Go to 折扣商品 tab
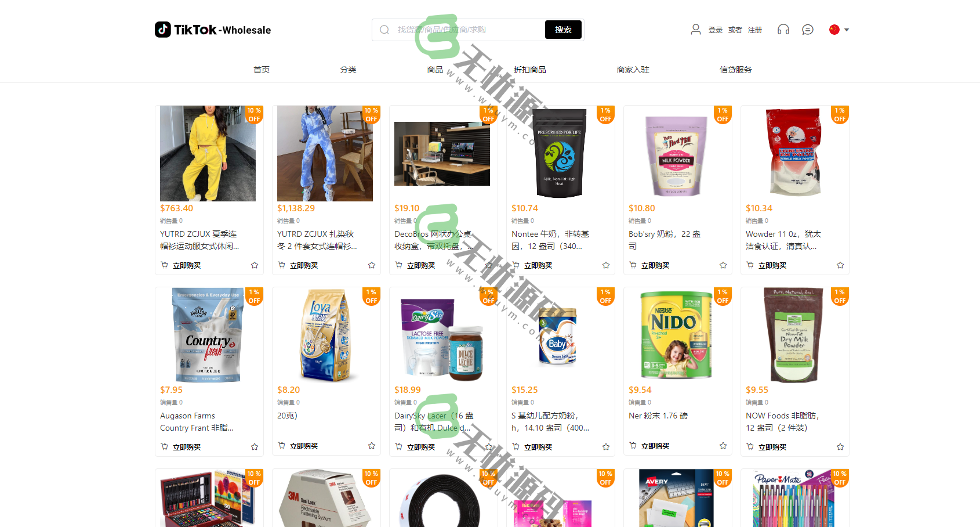Screen dimensions: 980x527 coord(530,70)
